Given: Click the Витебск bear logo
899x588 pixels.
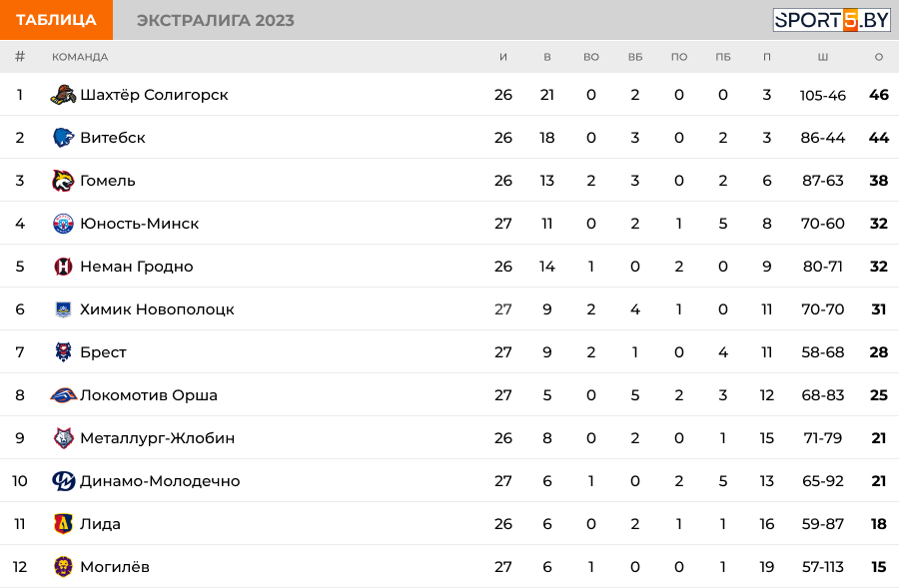Looking at the screenshot, I should pos(63,138).
